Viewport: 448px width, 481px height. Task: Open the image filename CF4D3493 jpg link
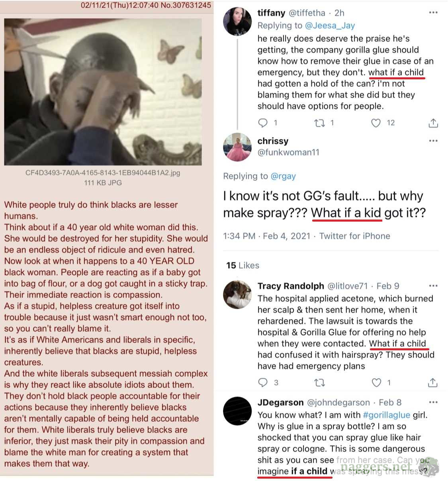tap(103, 173)
